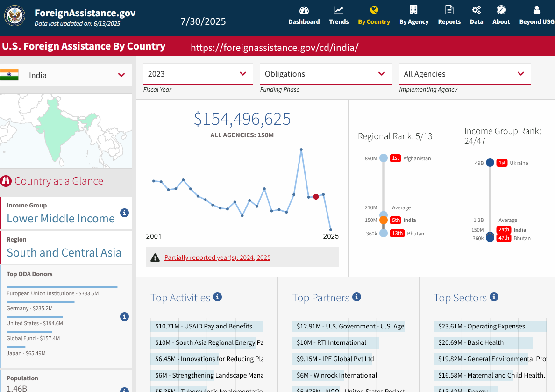Open the Beyond USG person icon

(x=537, y=10)
